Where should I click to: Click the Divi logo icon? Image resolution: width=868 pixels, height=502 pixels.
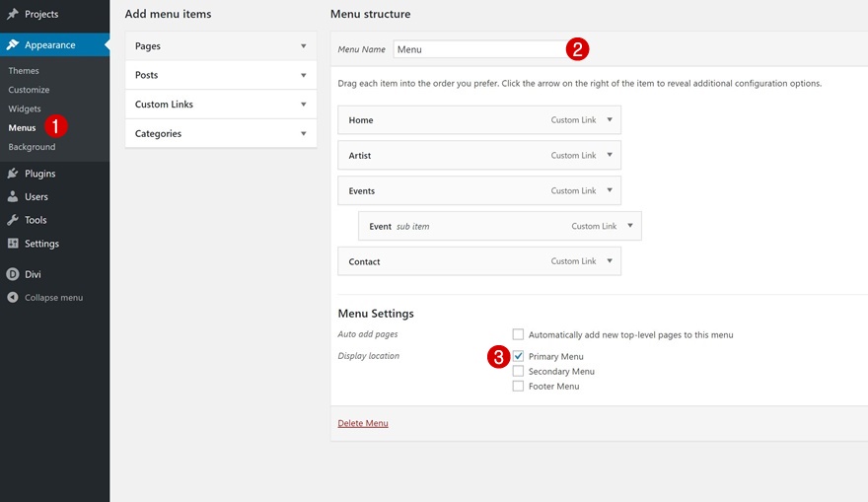(x=13, y=274)
